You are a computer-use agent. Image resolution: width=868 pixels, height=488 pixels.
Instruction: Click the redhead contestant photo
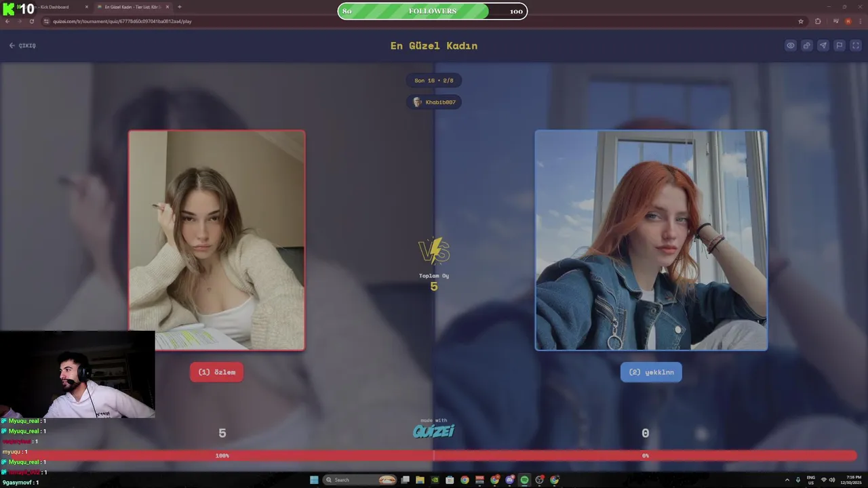point(651,241)
